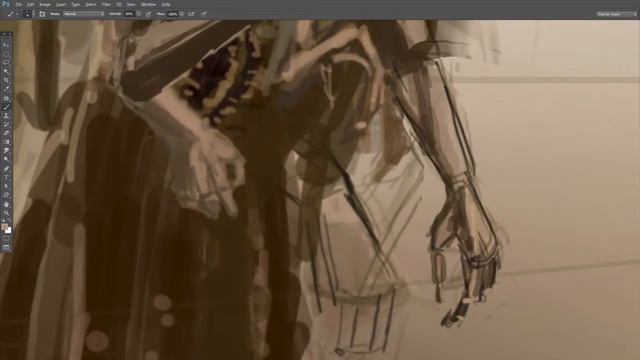Open the Window menu
The height and width of the screenshot is (360, 640).
click(148, 4)
